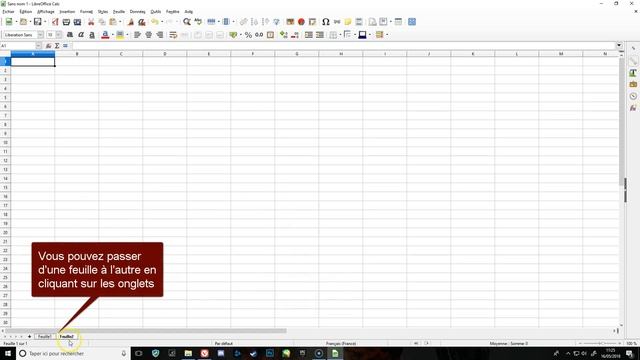
Task: Click the Find & Replace magnifier icon
Action: click(187, 22)
